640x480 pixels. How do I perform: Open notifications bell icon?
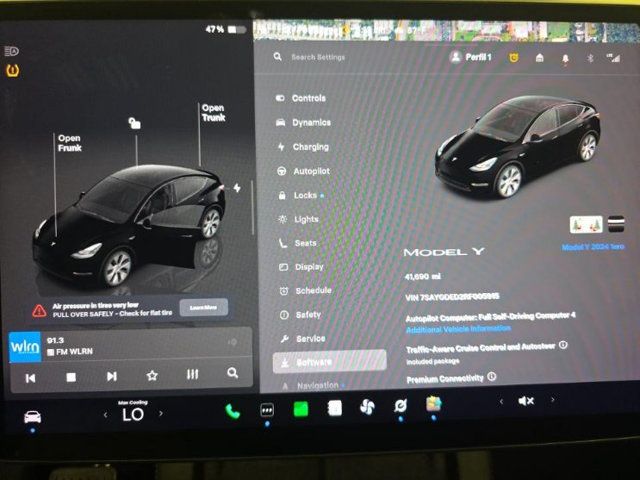(x=565, y=59)
